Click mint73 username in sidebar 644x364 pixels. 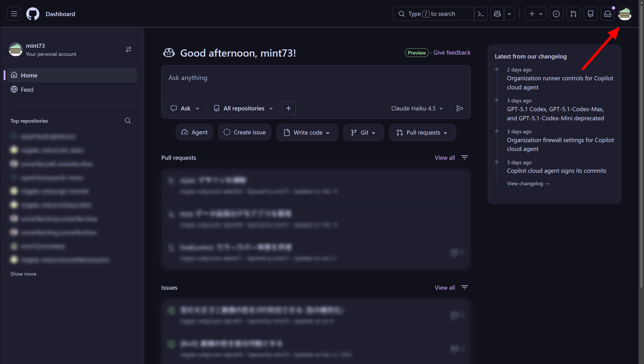(x=35, y=46)
